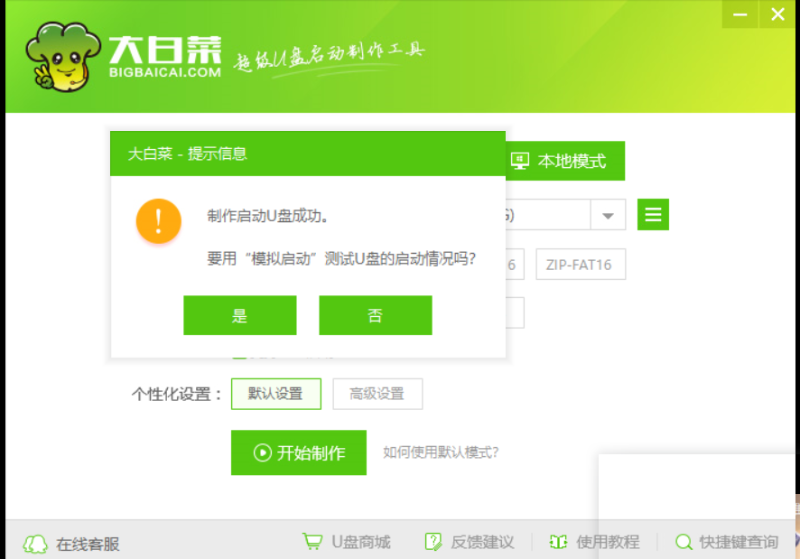Click the 在线客服 chat icon
The image size is (800, 559).
[x=35, y=544]
